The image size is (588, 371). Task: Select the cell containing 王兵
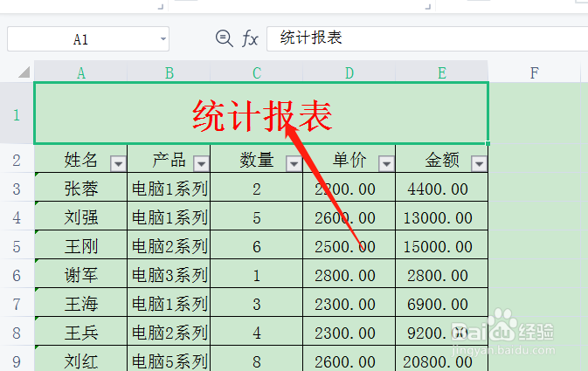(x=81, y=333)
